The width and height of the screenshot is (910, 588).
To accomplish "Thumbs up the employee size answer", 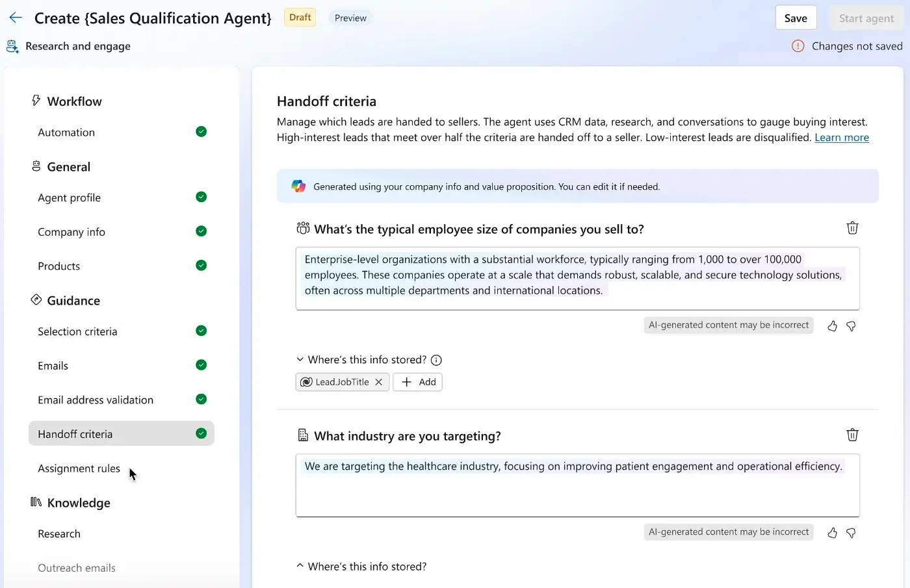I will tap(832, 326).
